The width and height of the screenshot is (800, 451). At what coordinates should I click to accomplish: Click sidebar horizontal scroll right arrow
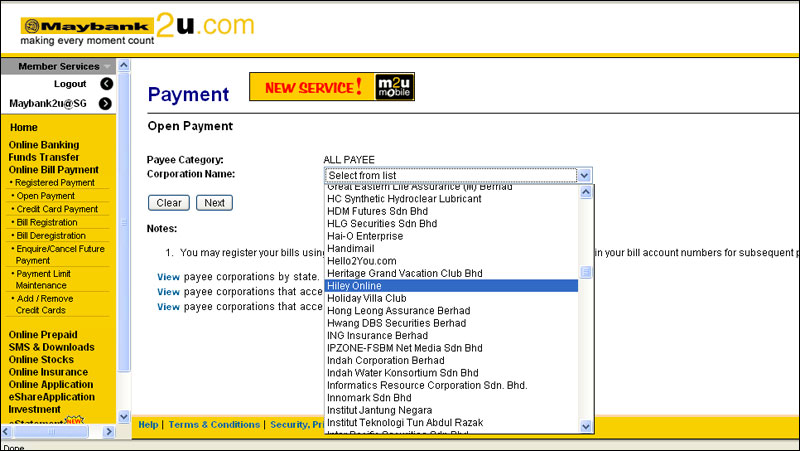[x=109, y=432]
